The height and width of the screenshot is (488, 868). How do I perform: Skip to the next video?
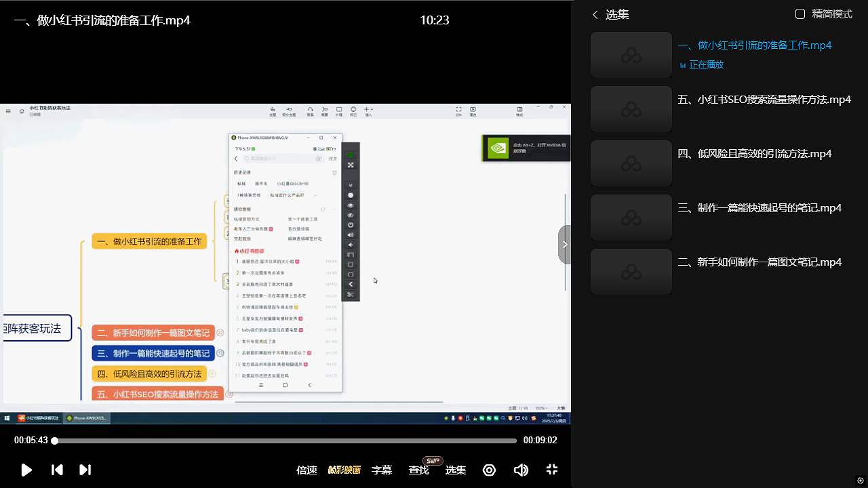(85, 470)
